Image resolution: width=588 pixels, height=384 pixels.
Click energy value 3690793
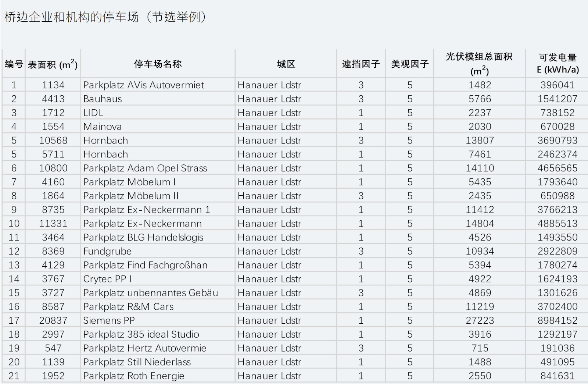click(557, 141)
